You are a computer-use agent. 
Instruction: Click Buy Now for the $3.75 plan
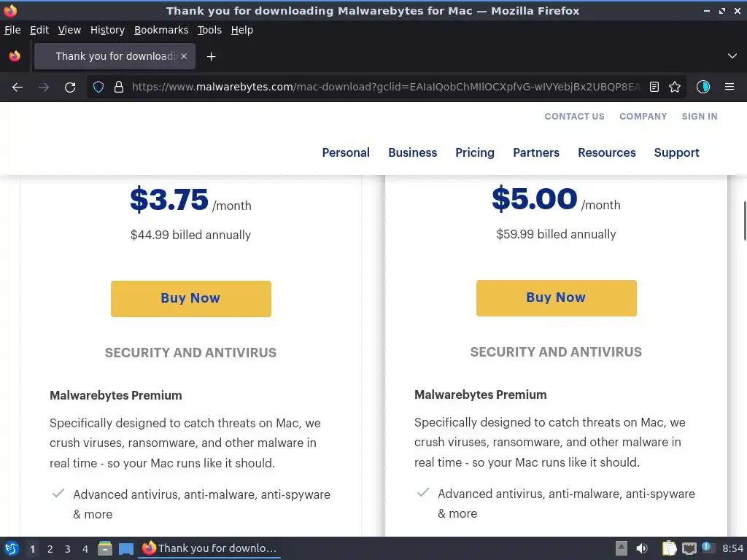(190, 298)
